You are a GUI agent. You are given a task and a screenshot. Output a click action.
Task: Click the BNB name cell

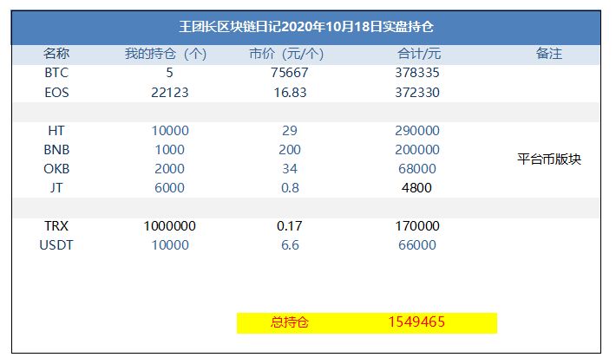click(x=56, y=150)
